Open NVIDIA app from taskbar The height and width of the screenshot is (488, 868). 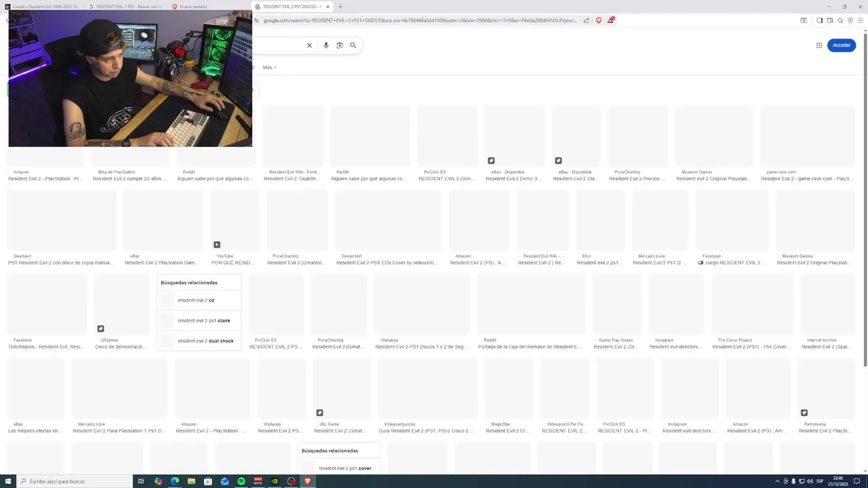275,481
